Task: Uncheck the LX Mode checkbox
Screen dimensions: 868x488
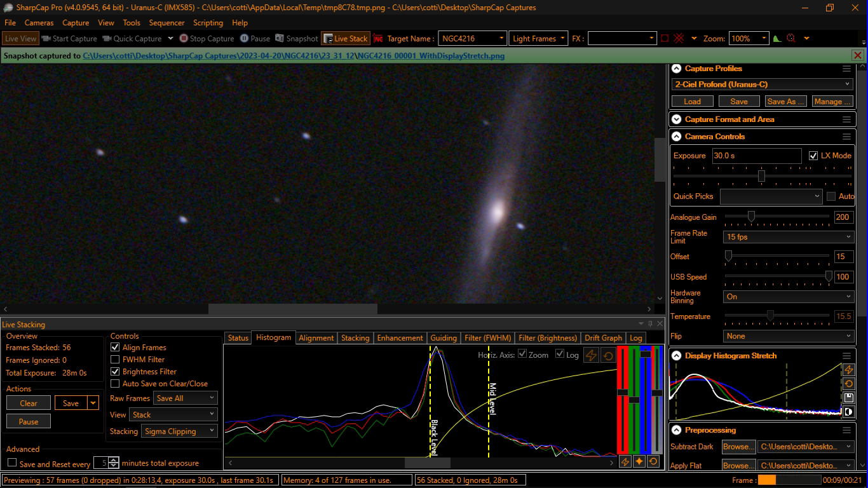Action: [x=813, y=156]
